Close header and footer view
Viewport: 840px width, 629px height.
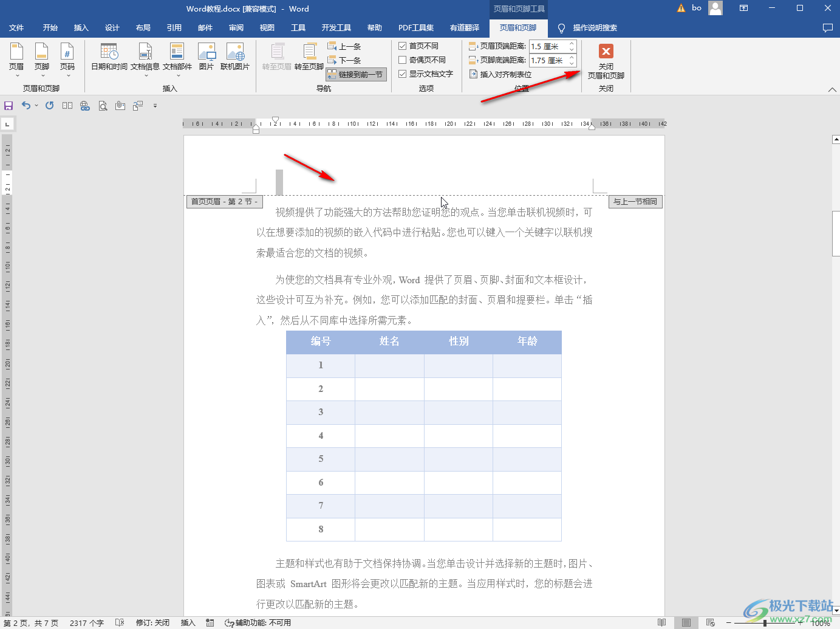[606, 61]
